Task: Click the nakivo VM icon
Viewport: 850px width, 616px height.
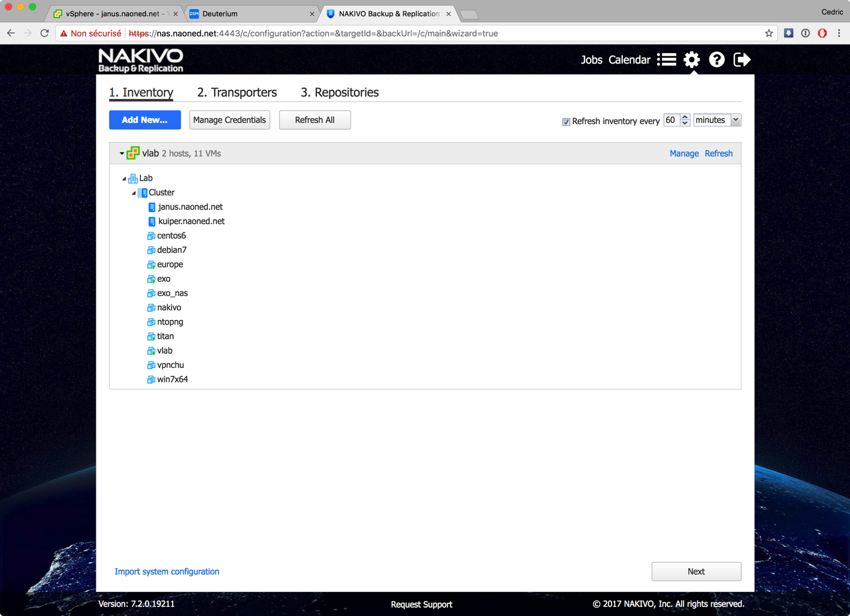Action: point(151,308)
